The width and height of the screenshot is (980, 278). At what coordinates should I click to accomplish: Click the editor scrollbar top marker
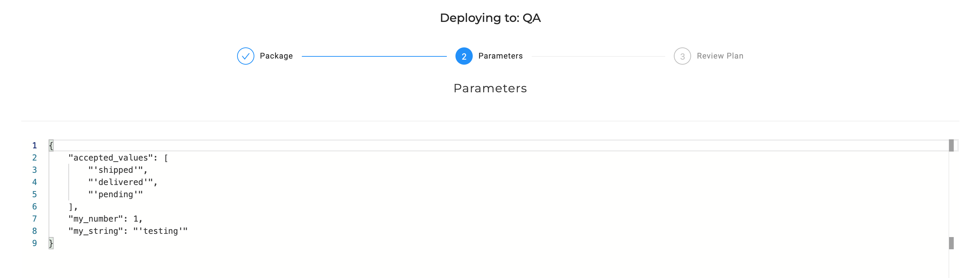click(951, 145)
